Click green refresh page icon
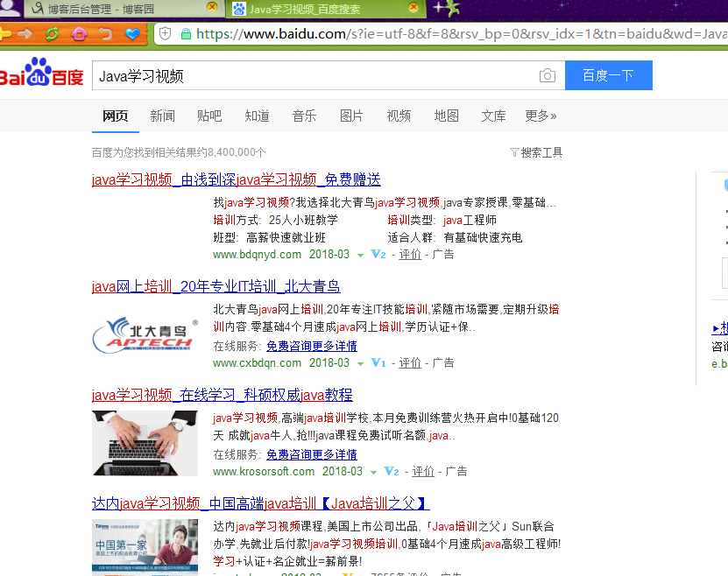This screenshot has height=576, width=728. coord(52,34)
